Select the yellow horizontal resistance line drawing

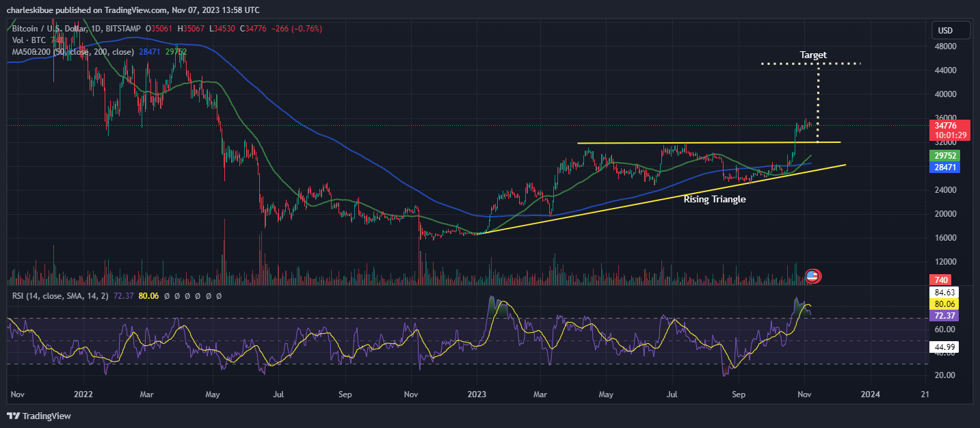pos(708,143)
